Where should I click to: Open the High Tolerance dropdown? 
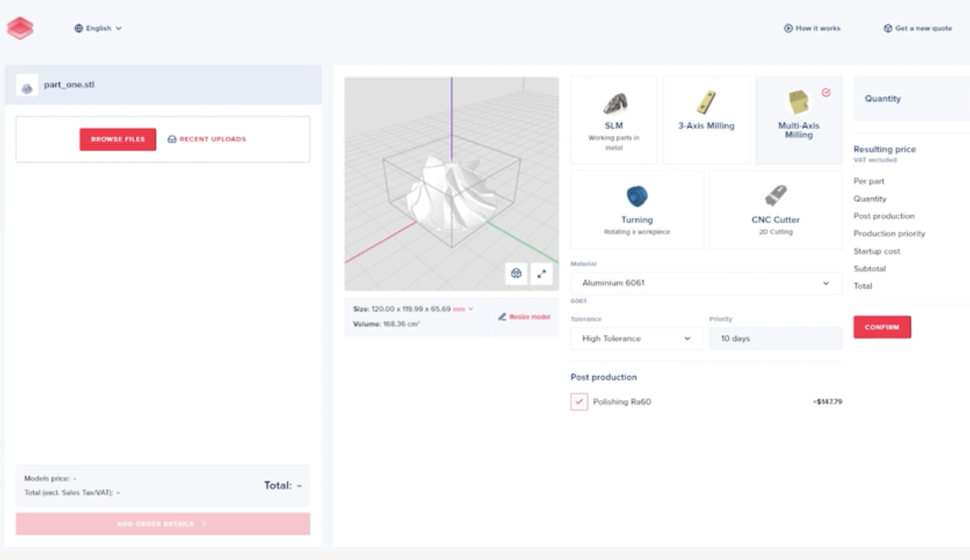click(x=637, y=339)
